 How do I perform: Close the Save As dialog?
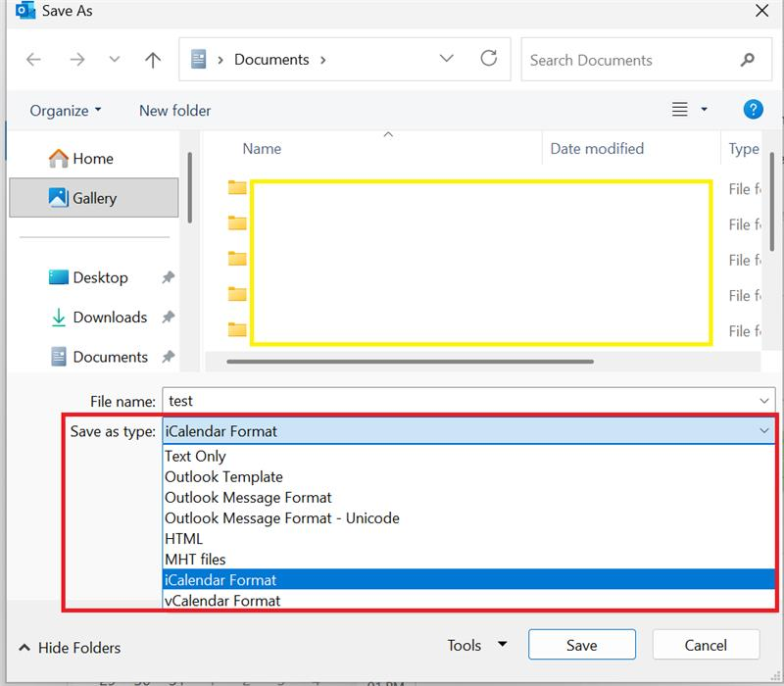pos(761,11)
